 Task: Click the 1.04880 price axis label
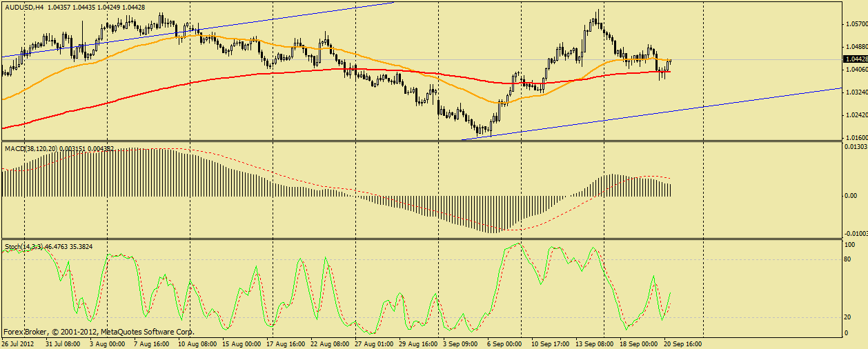pos(856,46)
